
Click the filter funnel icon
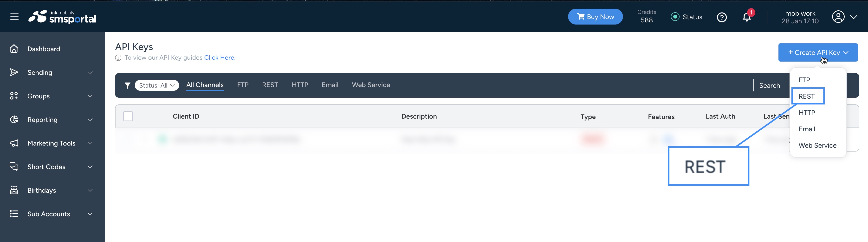pyautogui.click(x=127, y=85)
